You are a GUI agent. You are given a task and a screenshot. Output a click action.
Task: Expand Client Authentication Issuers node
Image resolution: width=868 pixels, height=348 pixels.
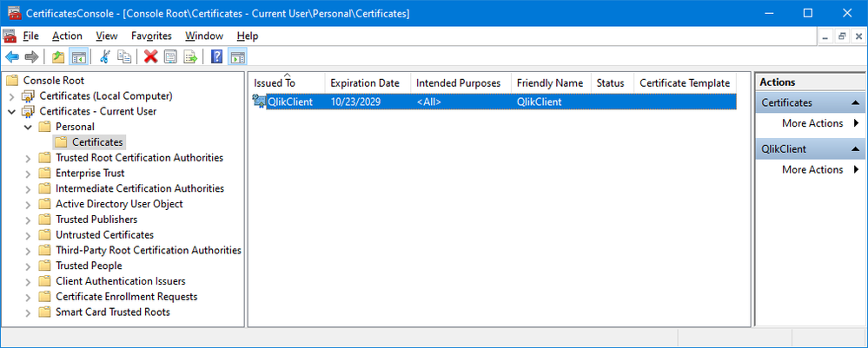click(29, 281)
